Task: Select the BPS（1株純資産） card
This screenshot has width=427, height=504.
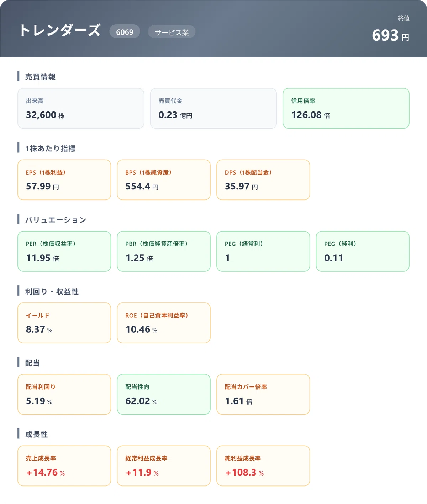Action: point(164,180)
